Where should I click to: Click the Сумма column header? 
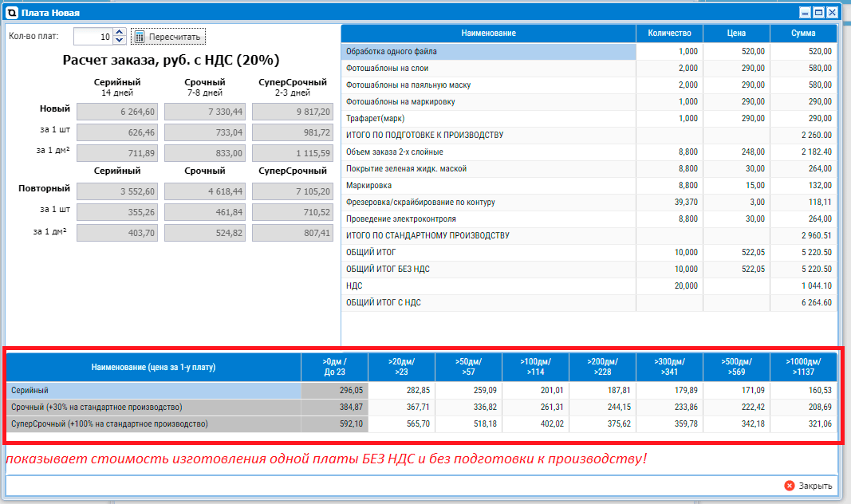[x=802, y=33]
